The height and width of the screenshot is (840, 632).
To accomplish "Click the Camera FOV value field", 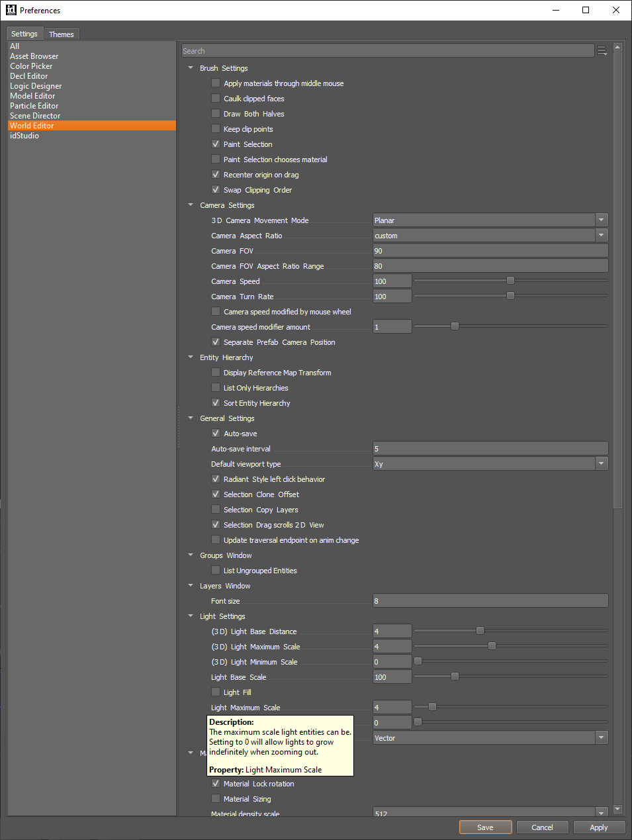I will 490,251.
